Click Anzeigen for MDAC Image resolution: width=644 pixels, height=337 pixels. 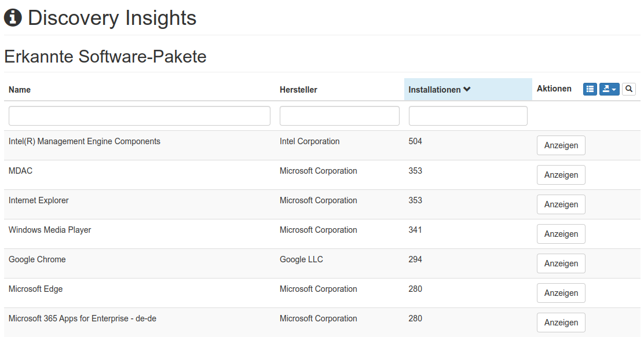point(561,175)
